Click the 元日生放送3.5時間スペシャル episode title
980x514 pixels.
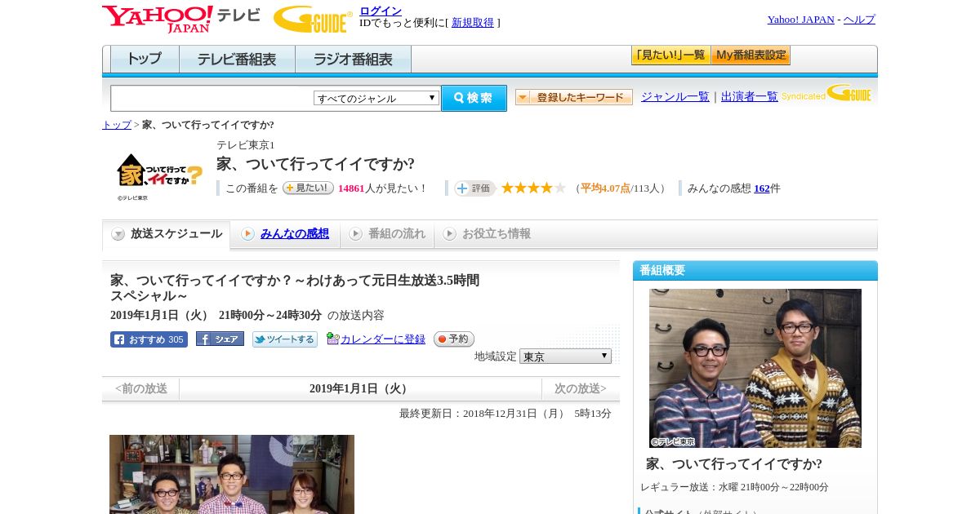coord(295,288)
